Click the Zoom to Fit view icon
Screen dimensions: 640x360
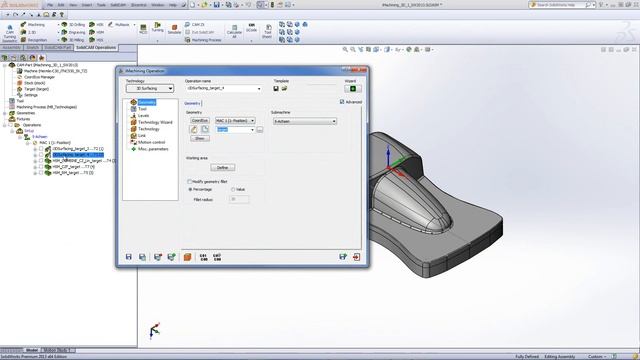(345, 49)
